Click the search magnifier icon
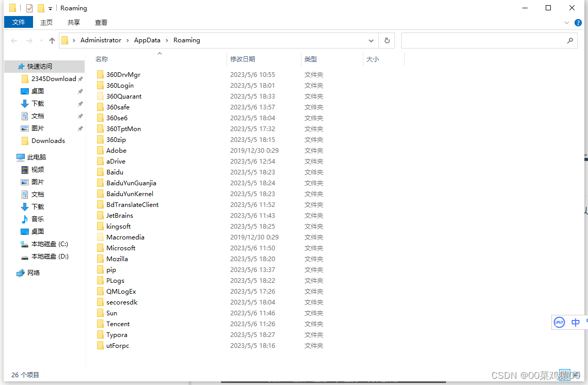Image resolution: width=588 pixels, height=385 pixels. pyautogui.click(x=570, y=40)
